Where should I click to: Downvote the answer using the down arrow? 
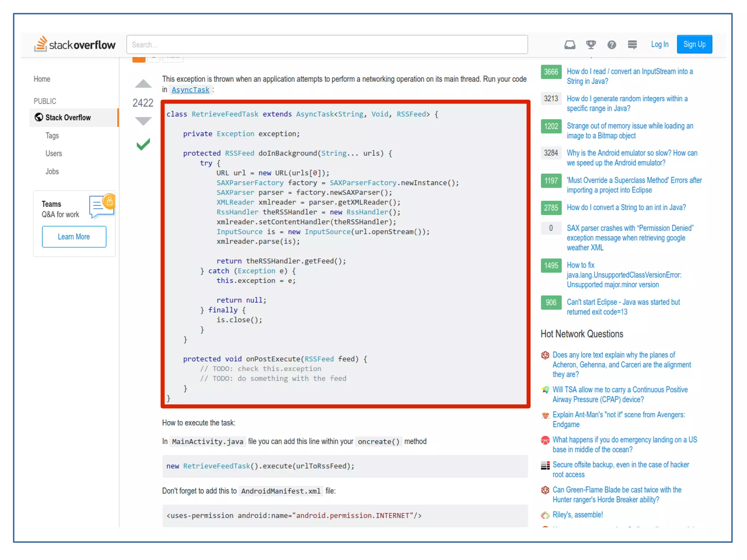[143, 121]
